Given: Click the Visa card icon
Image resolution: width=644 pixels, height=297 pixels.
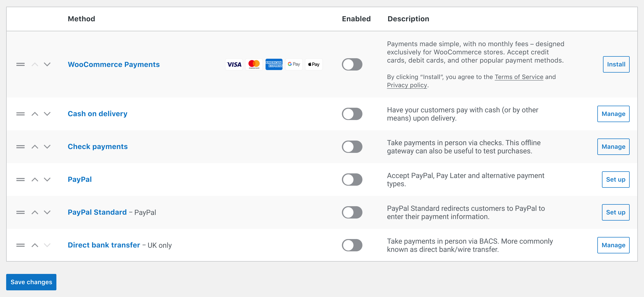Looking at the screenshot, I should (234, 64).
